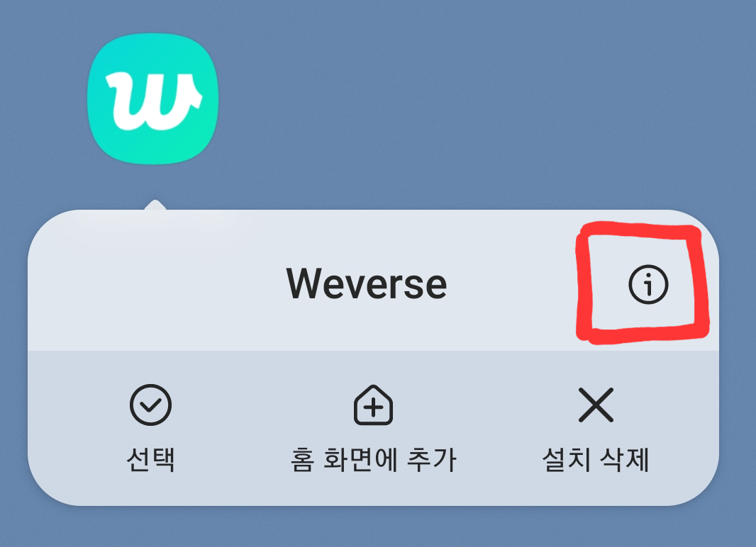Choose the 홈 화면에 추가 menu entry
Viewport: 756px width, 547px height.
(373, 459)
